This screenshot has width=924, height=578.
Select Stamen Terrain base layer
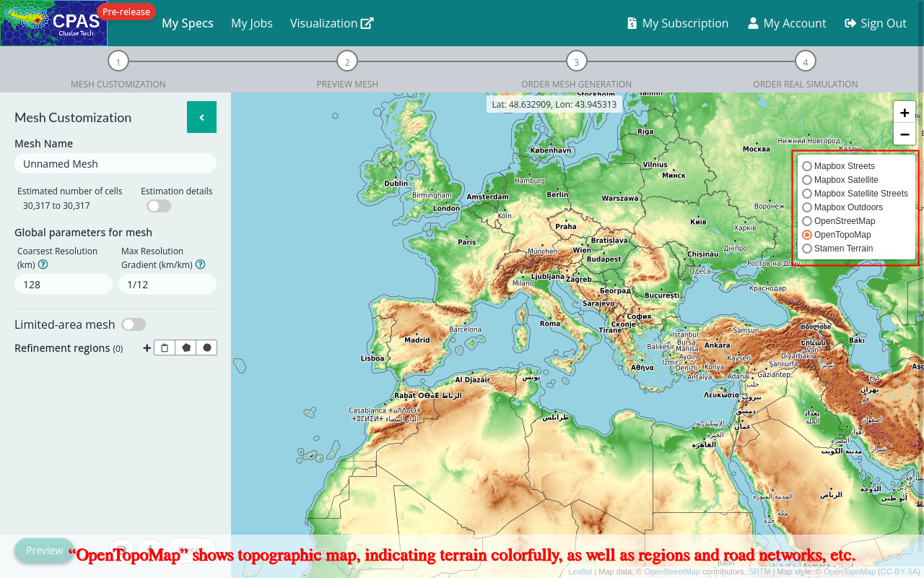point(807,249)
